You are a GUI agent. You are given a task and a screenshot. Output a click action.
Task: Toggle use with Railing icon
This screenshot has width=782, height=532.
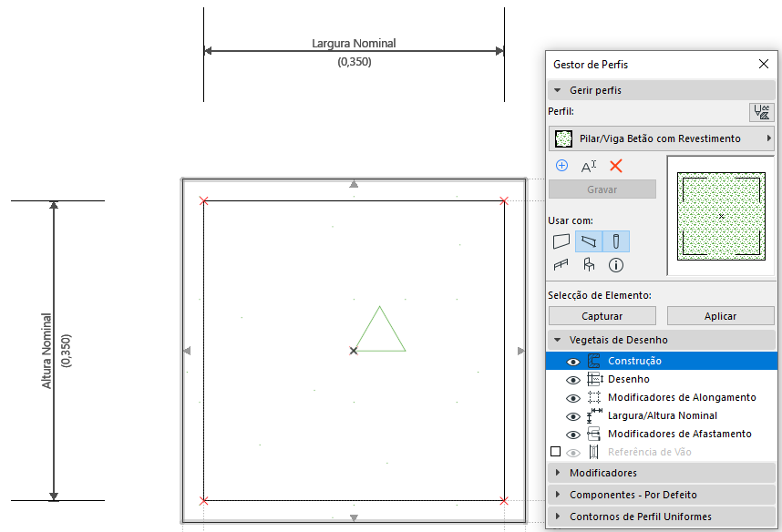tap(561, 265)
